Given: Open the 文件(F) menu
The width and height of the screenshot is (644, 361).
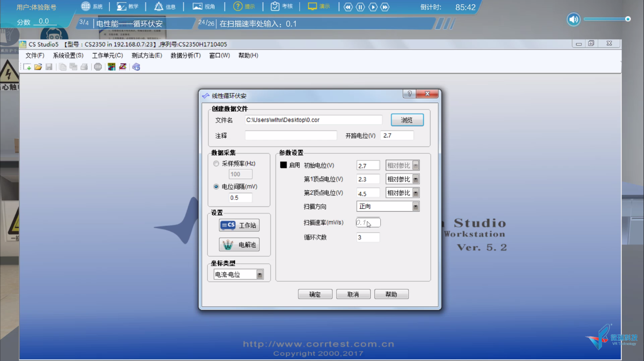Looking at the screenshot, I should pos(35,55).
